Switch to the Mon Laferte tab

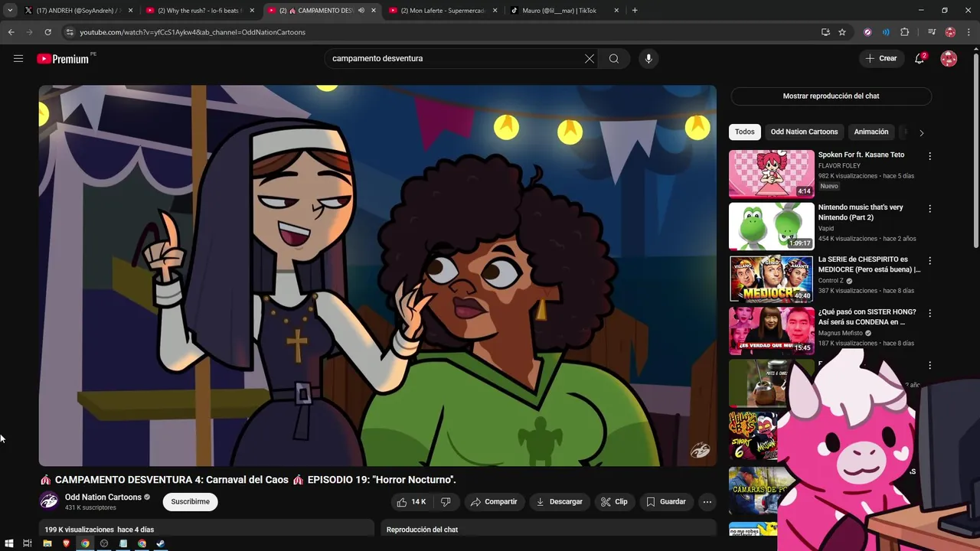[x=443, y=11]
